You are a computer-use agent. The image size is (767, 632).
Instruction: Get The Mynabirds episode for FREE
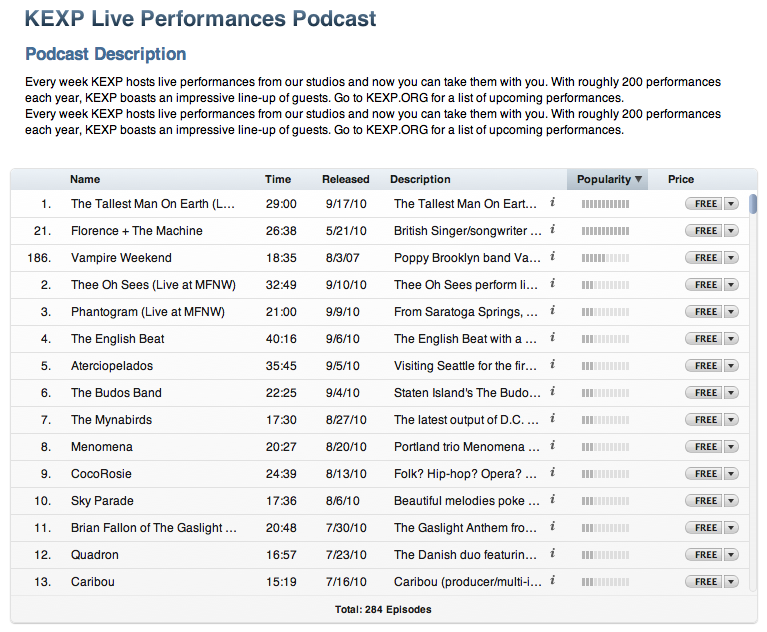tap(704, 420)
